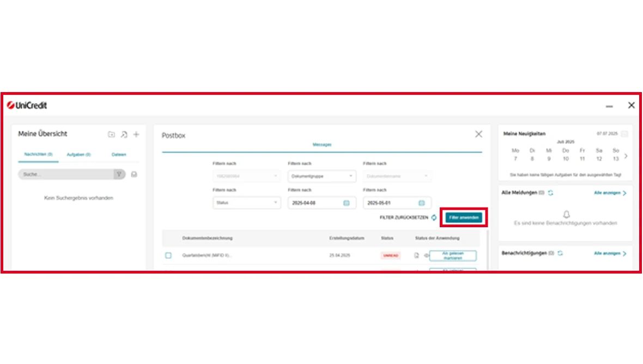Click the filter funnel icon in search bar
The image size is (643, 364).
coord(118,174)
